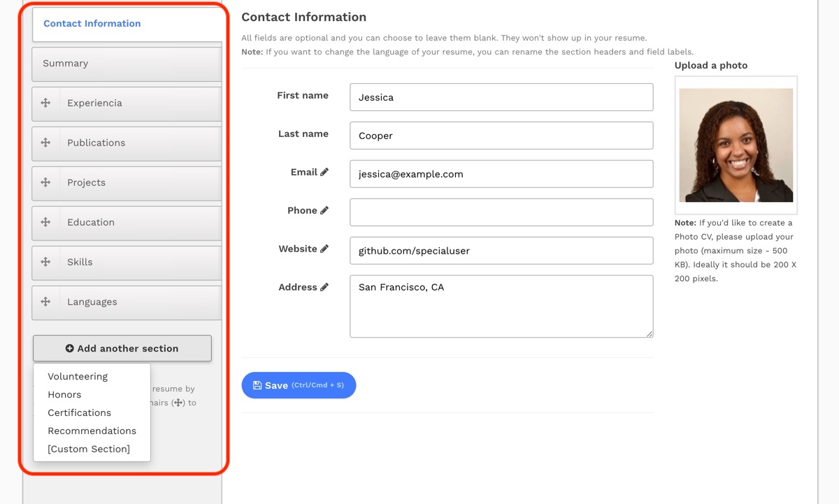Click the pencil icon next to Email label
The image size is (839, 504).
point(324,172)
